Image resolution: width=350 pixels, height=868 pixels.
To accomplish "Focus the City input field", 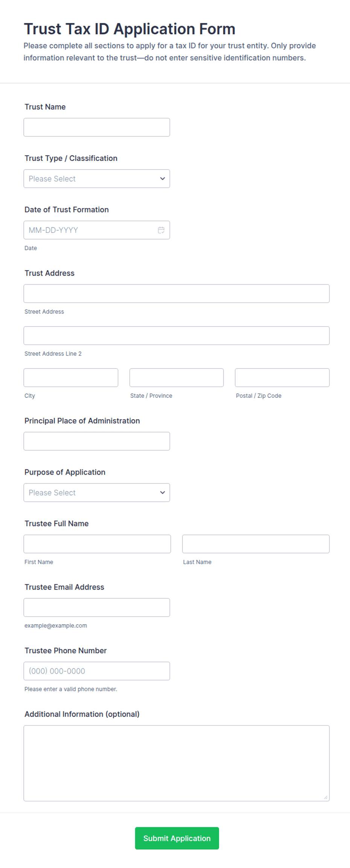I will 71,377.
